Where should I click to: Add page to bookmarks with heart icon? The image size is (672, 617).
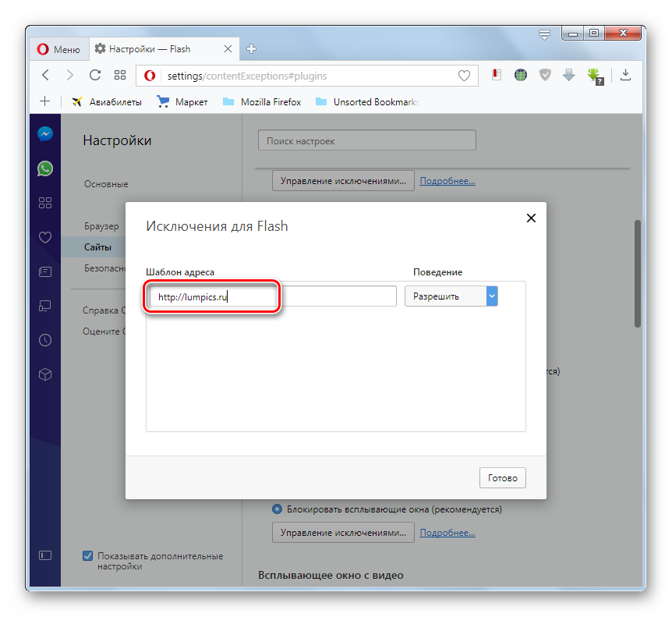(x=464, y=76)
